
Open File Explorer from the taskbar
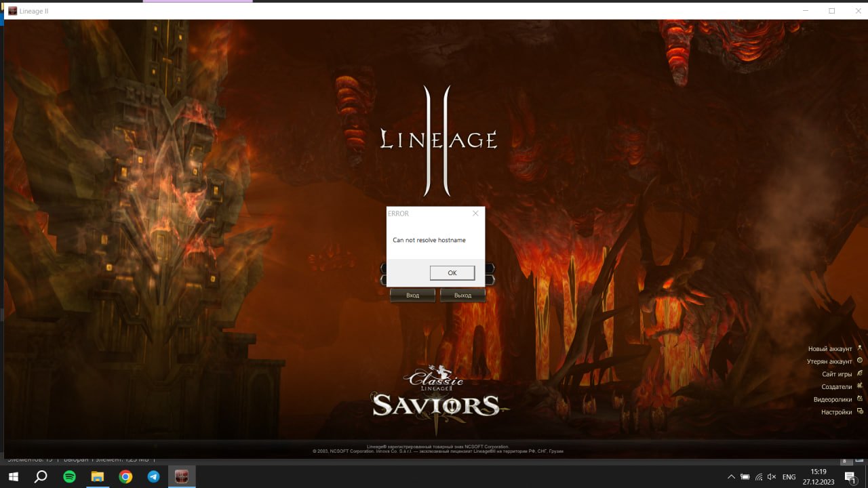click(97, 476)
